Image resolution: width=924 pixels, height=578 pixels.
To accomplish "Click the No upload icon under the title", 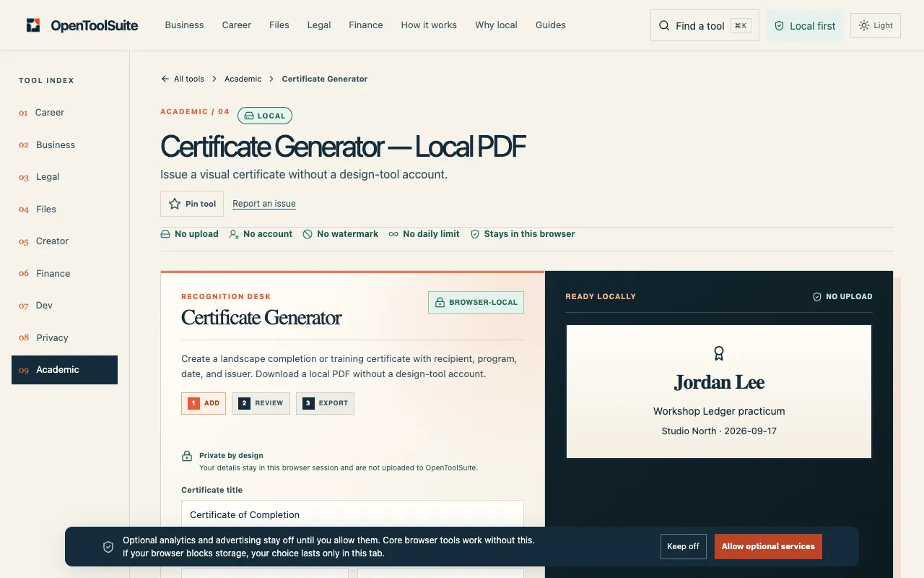I will point(165,234).
